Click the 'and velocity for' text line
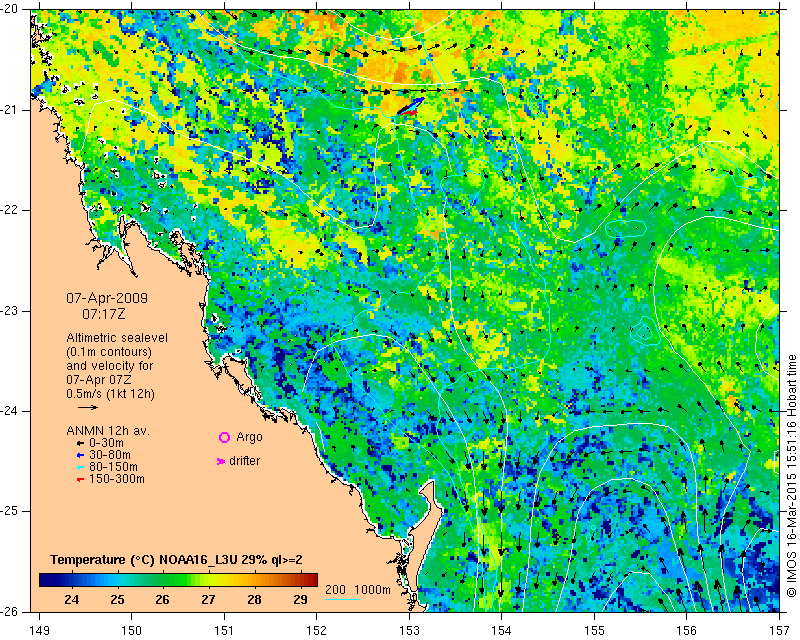The width and height of the screenshot is (800, 640). (110, 366)
